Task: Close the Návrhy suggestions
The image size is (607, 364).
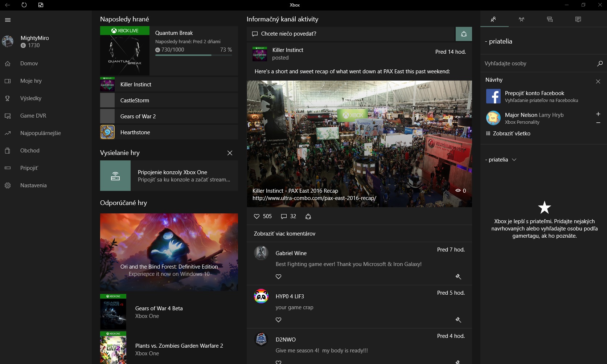Action: click(598, 82)
